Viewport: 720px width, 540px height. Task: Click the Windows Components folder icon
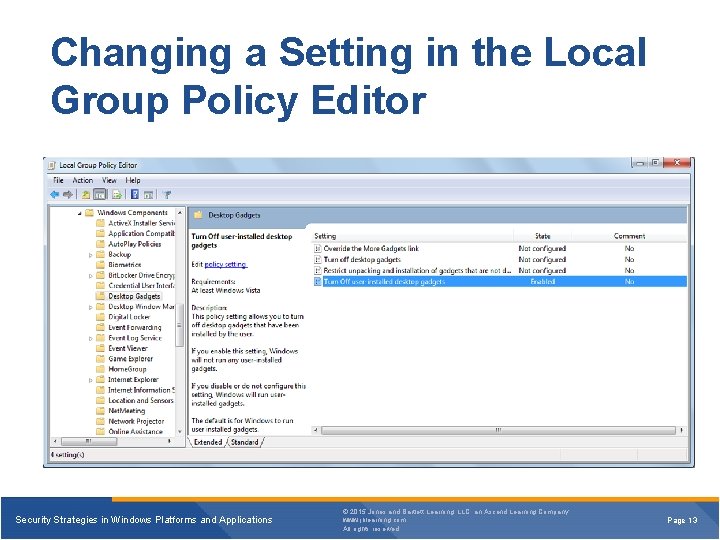click(x=89, y=213)
